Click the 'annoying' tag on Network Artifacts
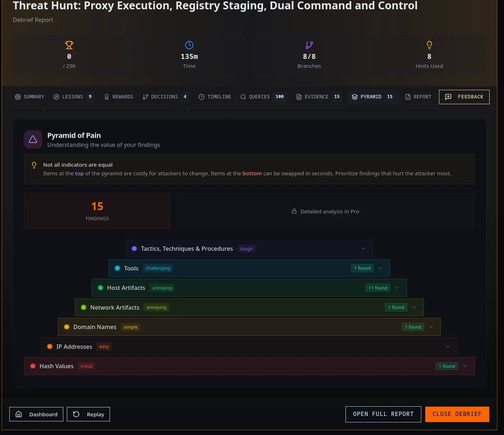504x435 pixels. tap(156, 307)
